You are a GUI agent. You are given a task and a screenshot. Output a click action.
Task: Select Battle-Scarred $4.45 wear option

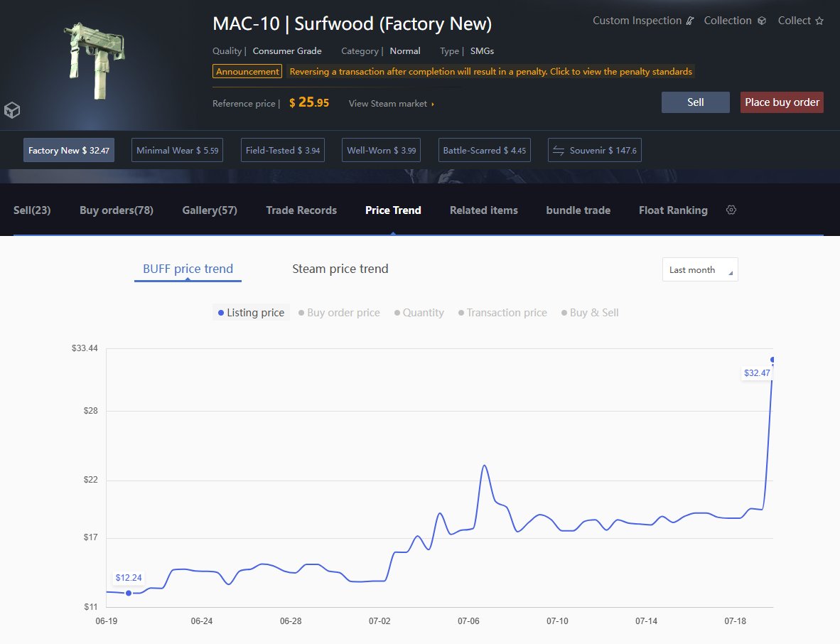[x=484, y=151]
